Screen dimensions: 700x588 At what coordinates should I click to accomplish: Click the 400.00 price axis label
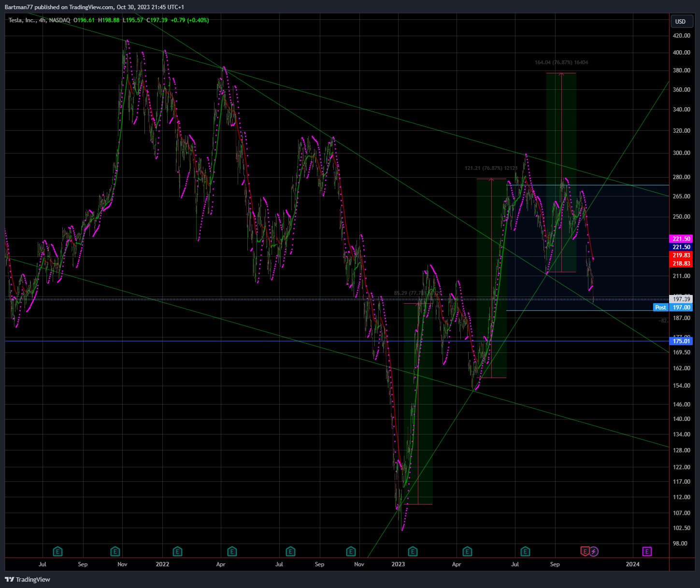(681, 53)
